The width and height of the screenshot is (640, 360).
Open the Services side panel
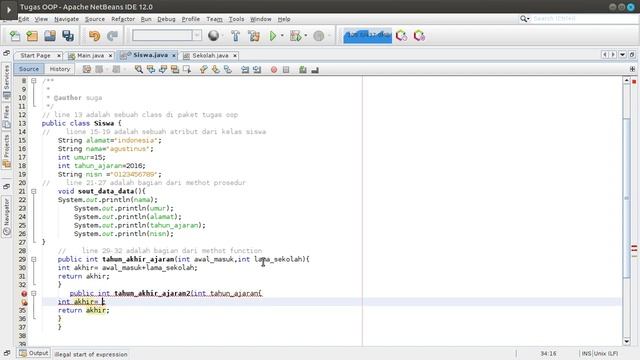7,82
